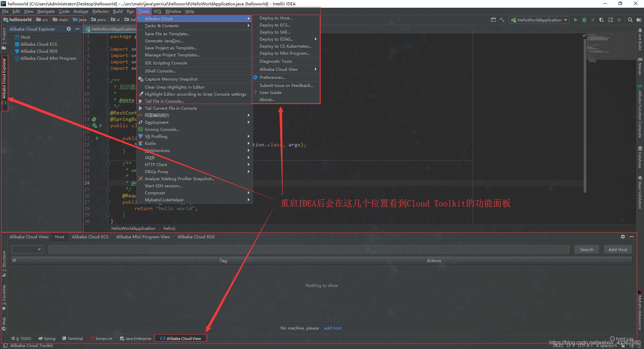The image size is (644, 349).
Task: Toggle Alibaba Cloud View tool window button
Action: 181,339
